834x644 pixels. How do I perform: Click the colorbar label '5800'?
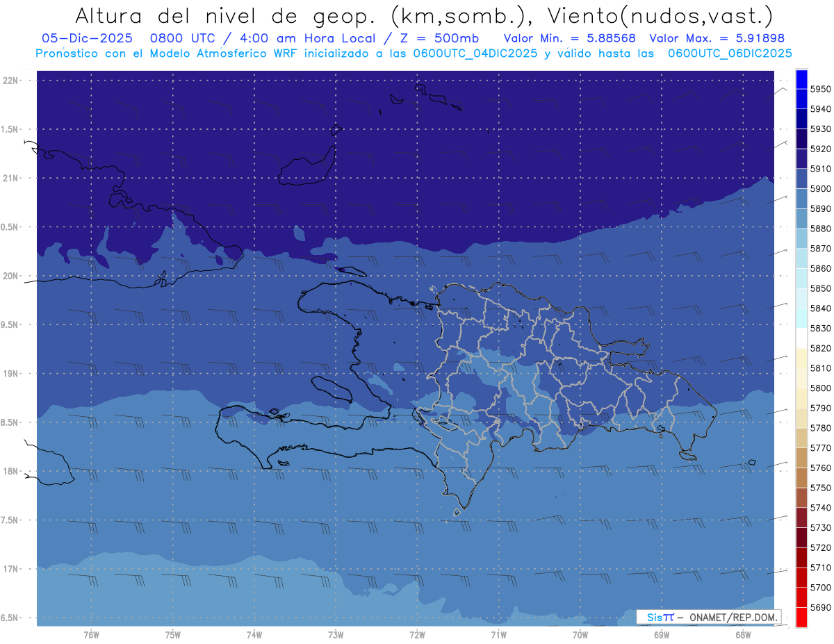tap(820, 388)
